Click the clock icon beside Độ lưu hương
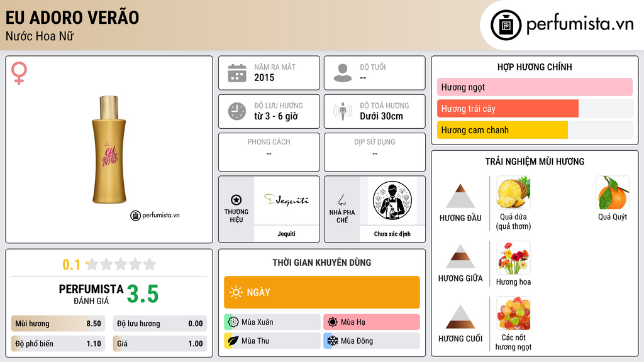Screen dimensions: 644x362 (237, 111)
